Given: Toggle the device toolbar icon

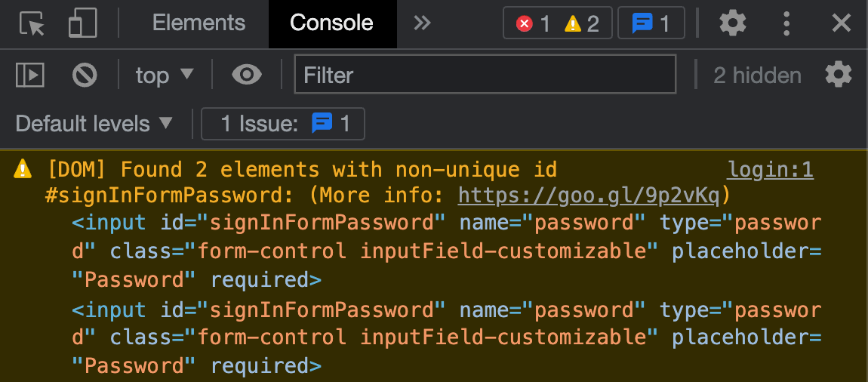Looking at the screenshot, I should click(x=82, y=23).
